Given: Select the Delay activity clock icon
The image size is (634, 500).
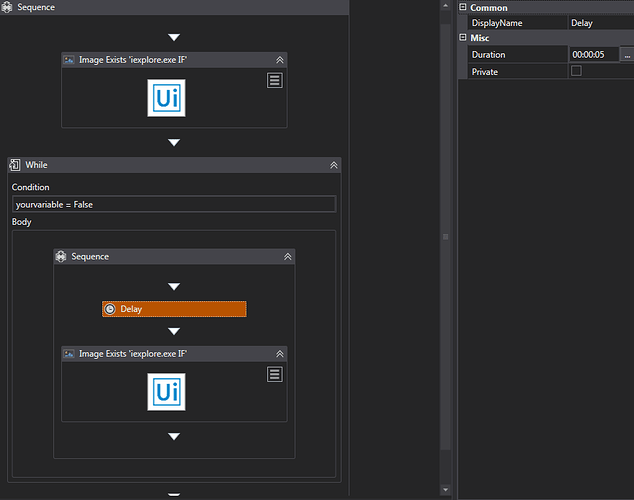Looking at the screenshot, I should click(110, 309).
